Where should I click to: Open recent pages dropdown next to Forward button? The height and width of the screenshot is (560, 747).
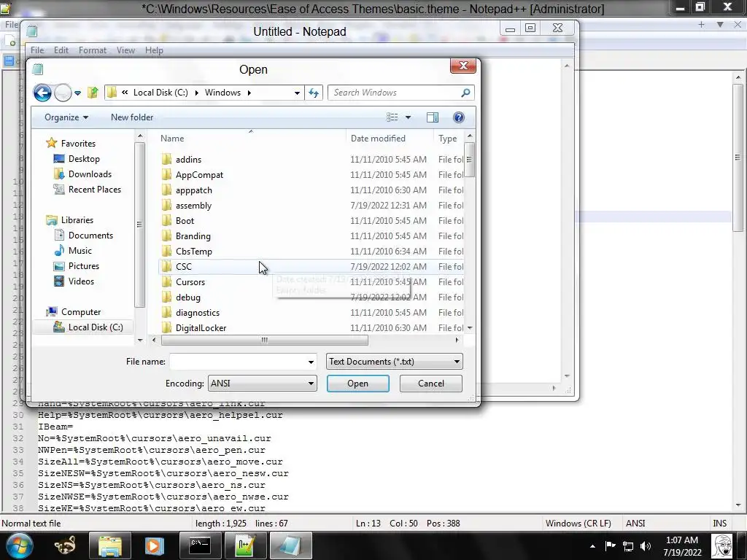click(x=77, y=93)
